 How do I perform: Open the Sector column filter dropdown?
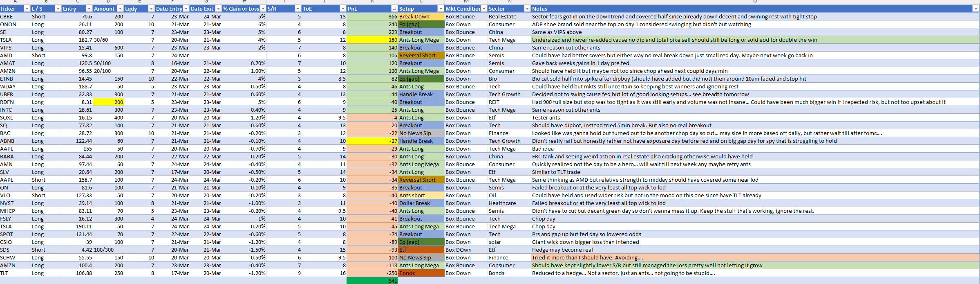(x=527, y=9)
